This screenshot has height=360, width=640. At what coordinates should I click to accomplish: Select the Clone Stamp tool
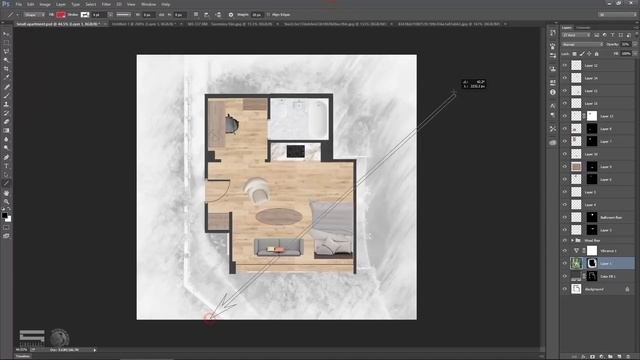click(6, 104)
